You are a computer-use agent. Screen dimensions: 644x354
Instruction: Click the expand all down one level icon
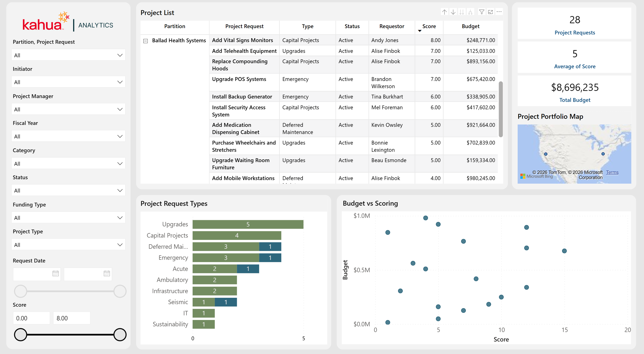[470, 12]
